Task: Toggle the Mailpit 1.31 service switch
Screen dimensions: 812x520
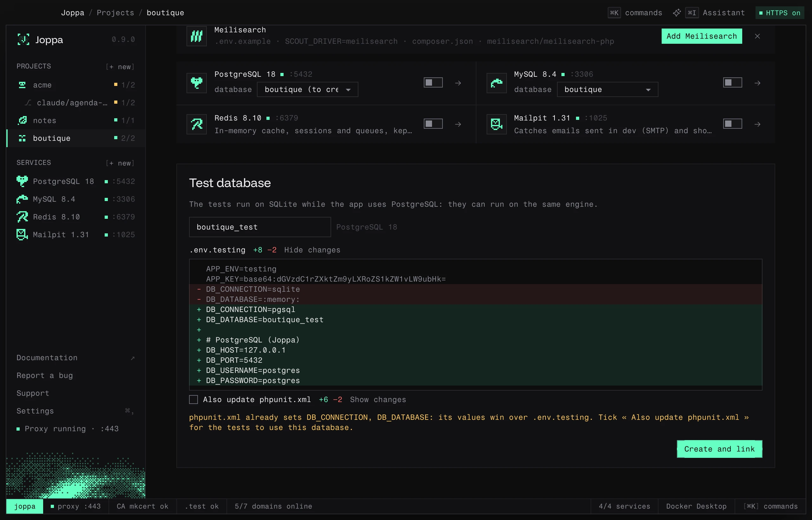Action: pos(732,124)
